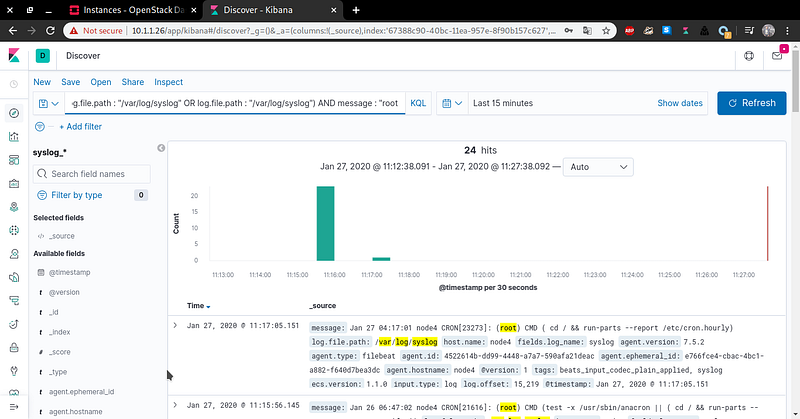Click Save in Discover menu

tap(70, 82)
